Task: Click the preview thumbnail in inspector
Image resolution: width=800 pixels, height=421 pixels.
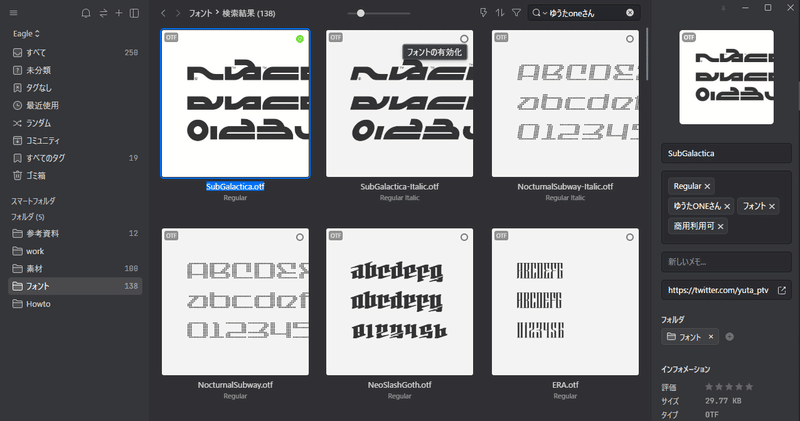Action: click(x=727, y=77)
